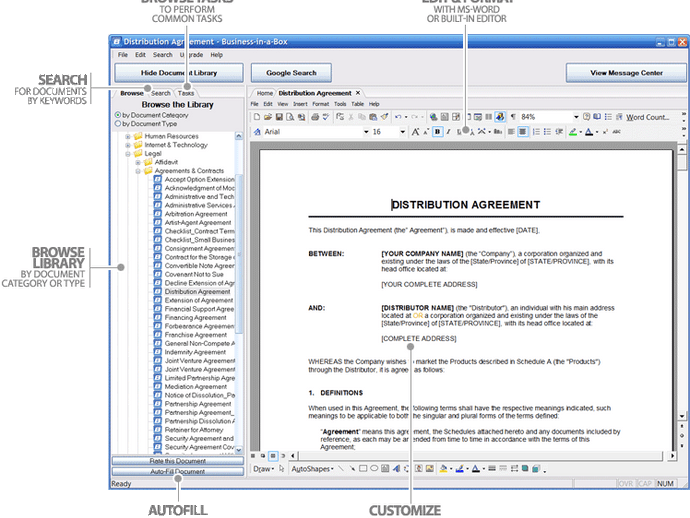Open the Distribution Agreement tree item

[x=198, y=292]
